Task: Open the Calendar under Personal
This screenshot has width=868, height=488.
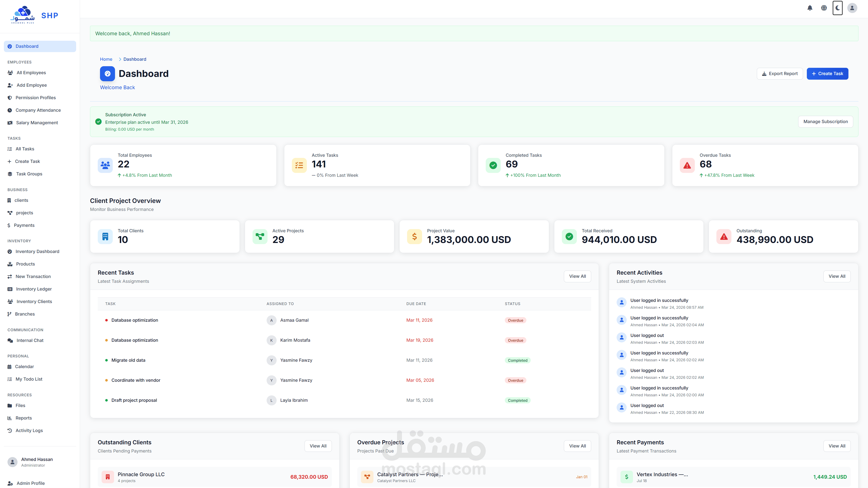Action: click(x=25, y=367)
